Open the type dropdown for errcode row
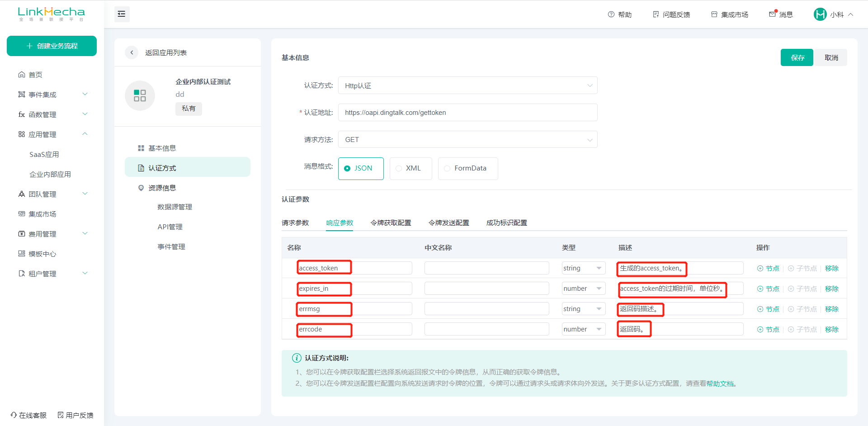 pyautogui.click(x=583, y=329)
